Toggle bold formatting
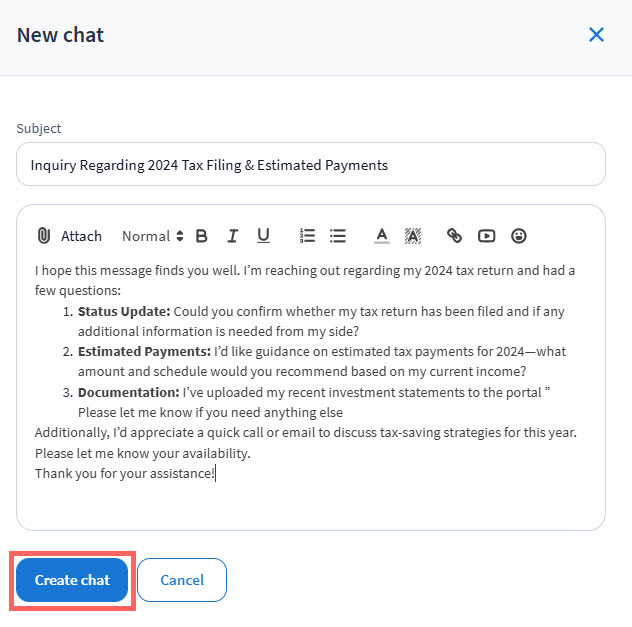This screenshot has height=627, width=632. pyautogui.click(x=201, y=236)
